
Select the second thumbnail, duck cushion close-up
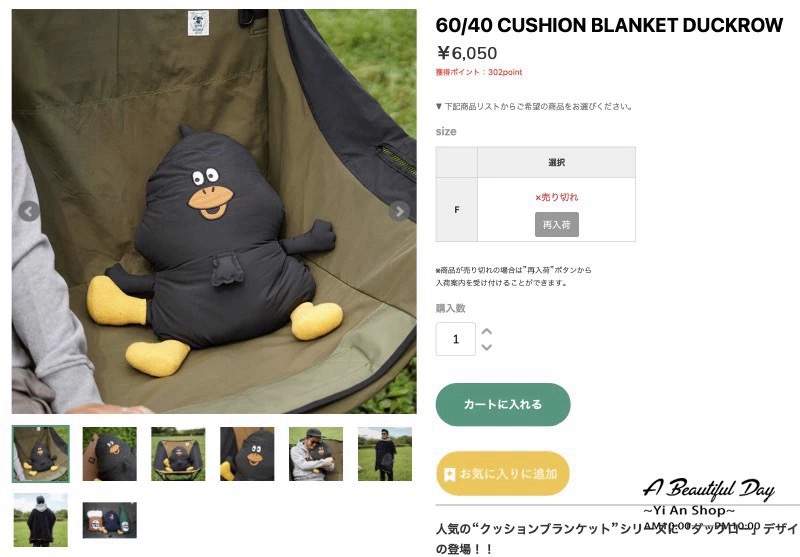pos(110,454)
